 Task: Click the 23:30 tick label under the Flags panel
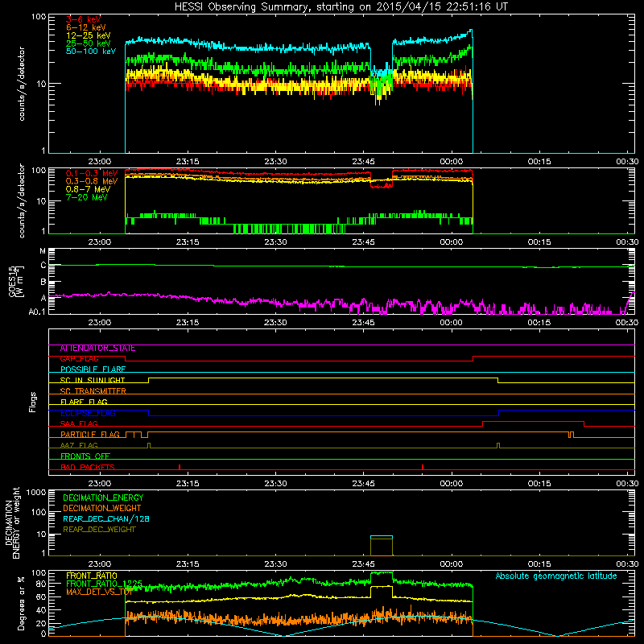pyautogui.click(x=275, y=484)
